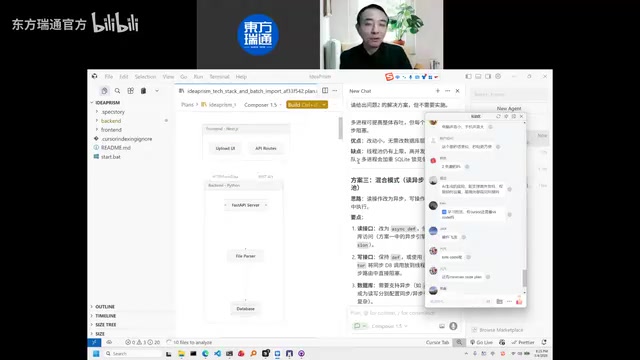
Task: Click Go Live in status bar
Action: [x=481, y=342]
